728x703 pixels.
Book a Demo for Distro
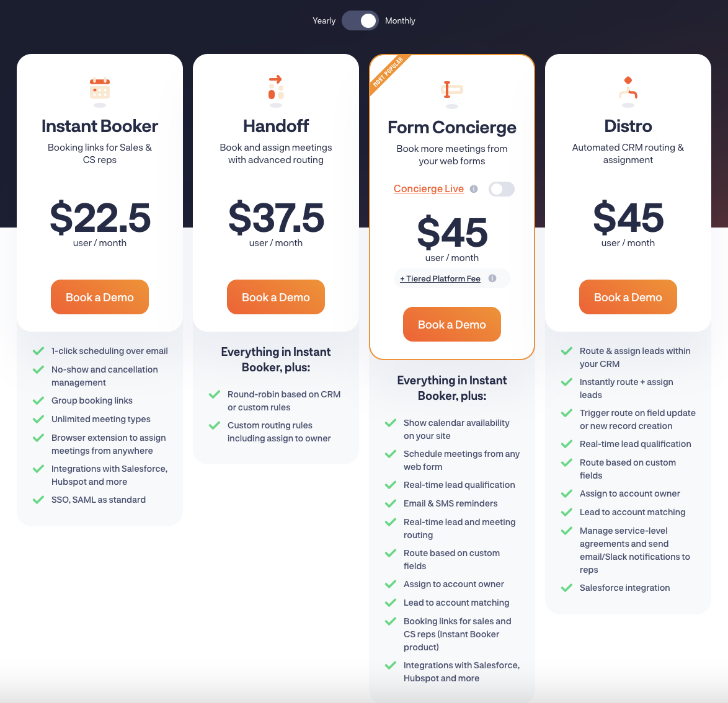(628, 297)
